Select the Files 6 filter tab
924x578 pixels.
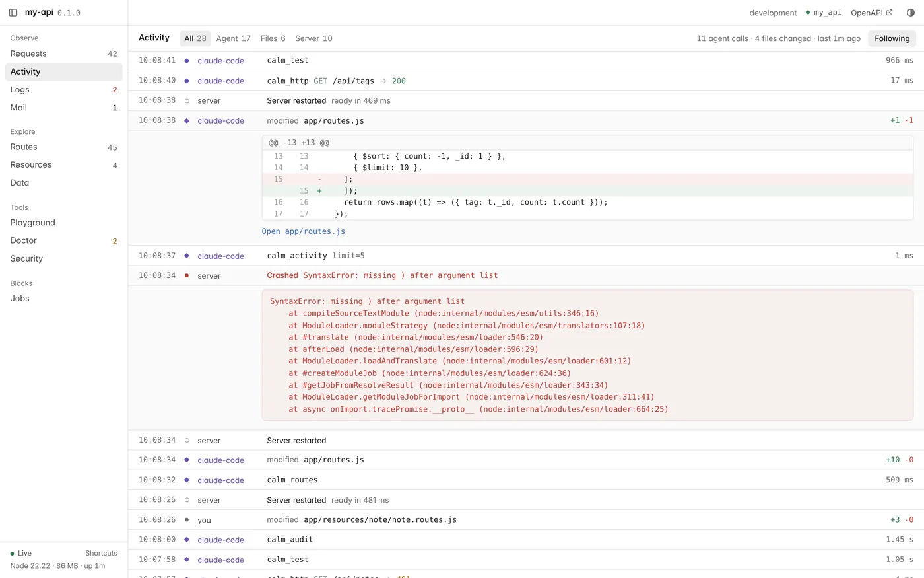click(273, 38)
